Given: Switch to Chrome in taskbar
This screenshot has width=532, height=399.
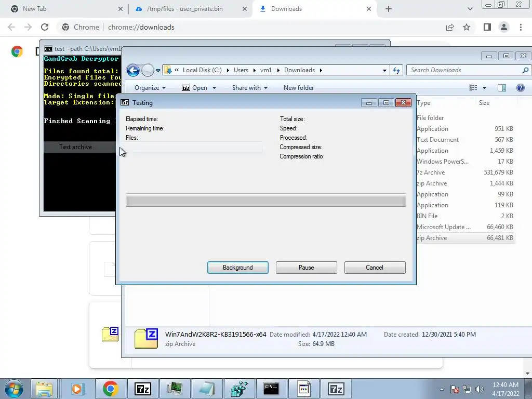Looking at the screenshot, I should click(110, 389).
